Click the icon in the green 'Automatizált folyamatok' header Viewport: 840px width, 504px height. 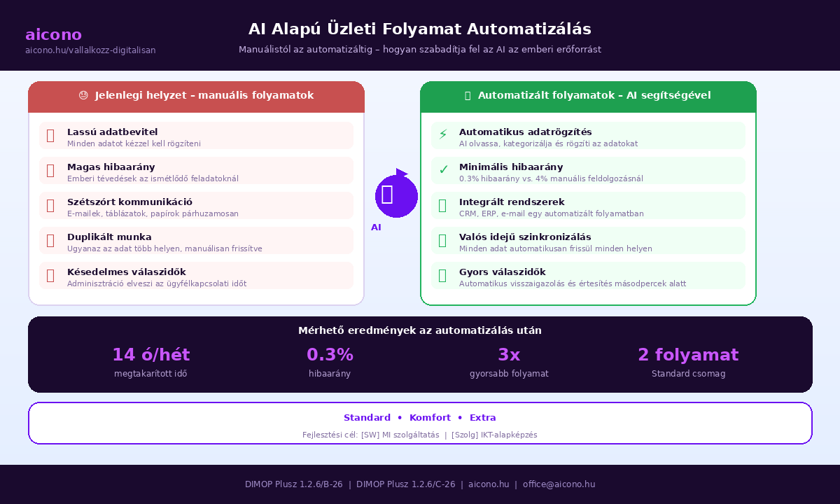coord(468,95)
